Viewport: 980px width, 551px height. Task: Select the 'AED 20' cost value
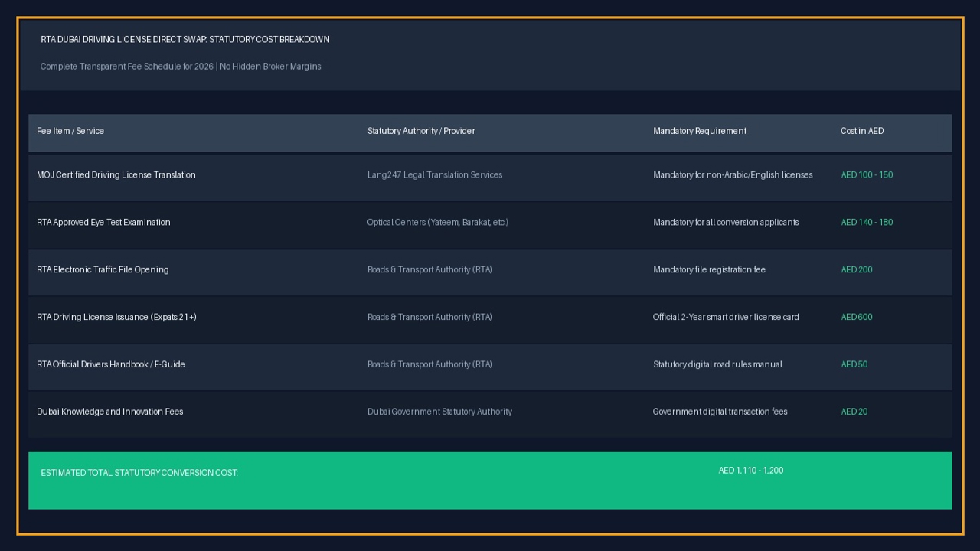pos(854,412)
